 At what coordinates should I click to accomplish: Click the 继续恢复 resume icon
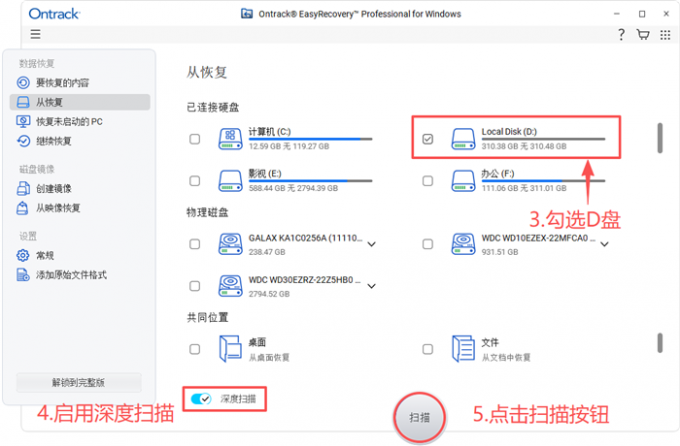click(x=23, y=141)
